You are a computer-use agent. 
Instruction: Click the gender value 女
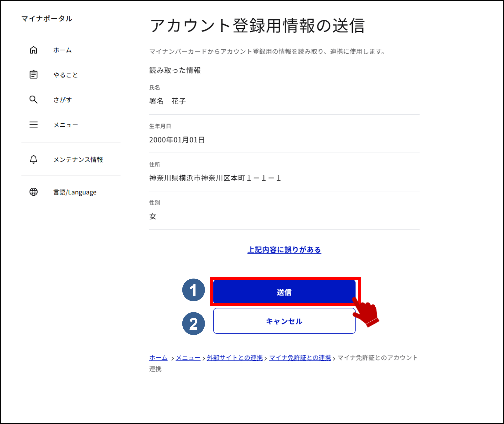153,216
